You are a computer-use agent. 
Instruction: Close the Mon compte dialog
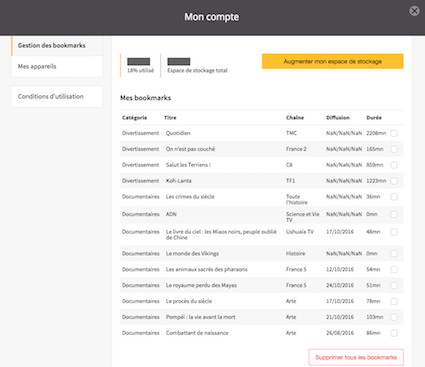(x=414, y=11)
